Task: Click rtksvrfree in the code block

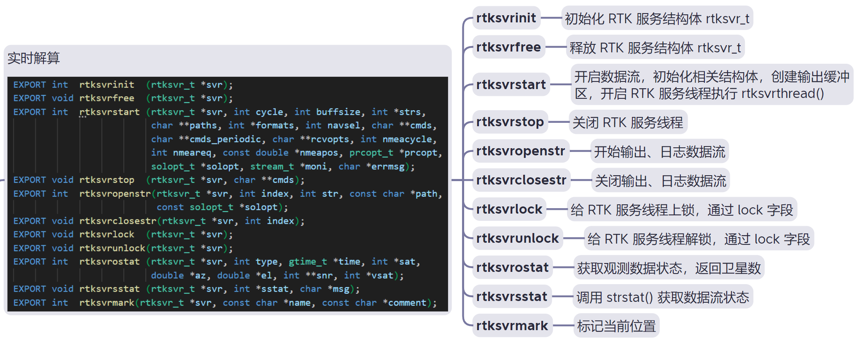Action: (x=107, y=98)
